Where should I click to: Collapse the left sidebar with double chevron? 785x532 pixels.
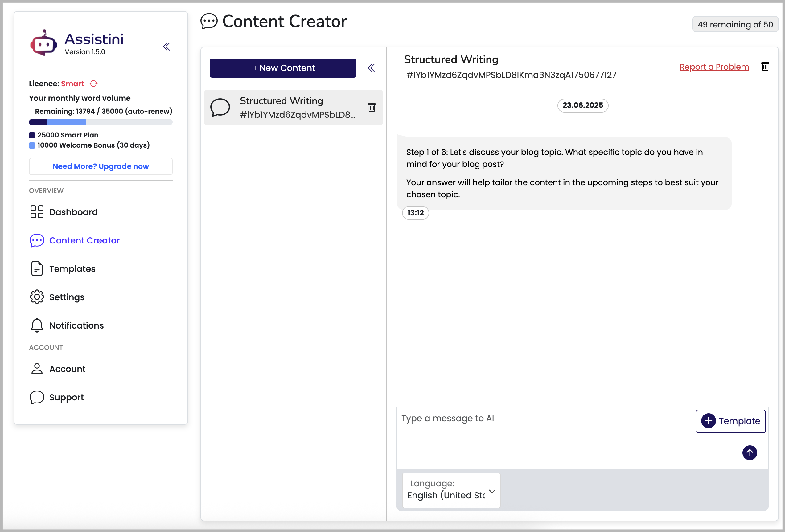coord(166,47)
